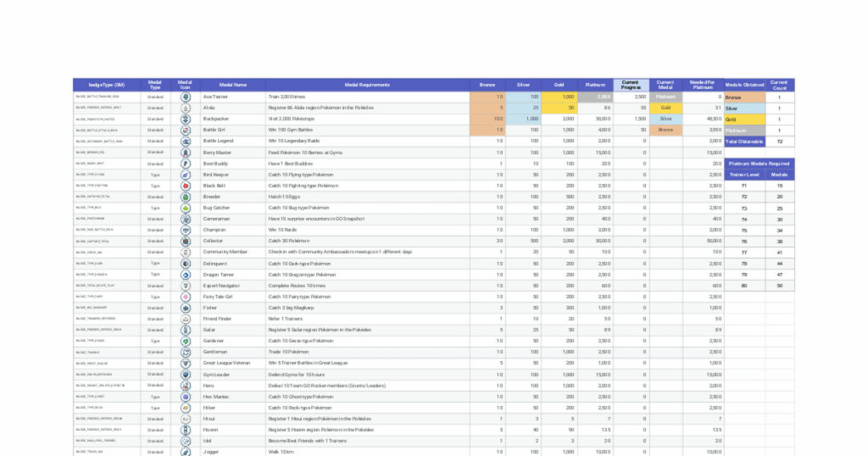Click the Alola current progress cell '55'
Screen dimensions: 868x456
pyautogui.click(x=631, y=108)
